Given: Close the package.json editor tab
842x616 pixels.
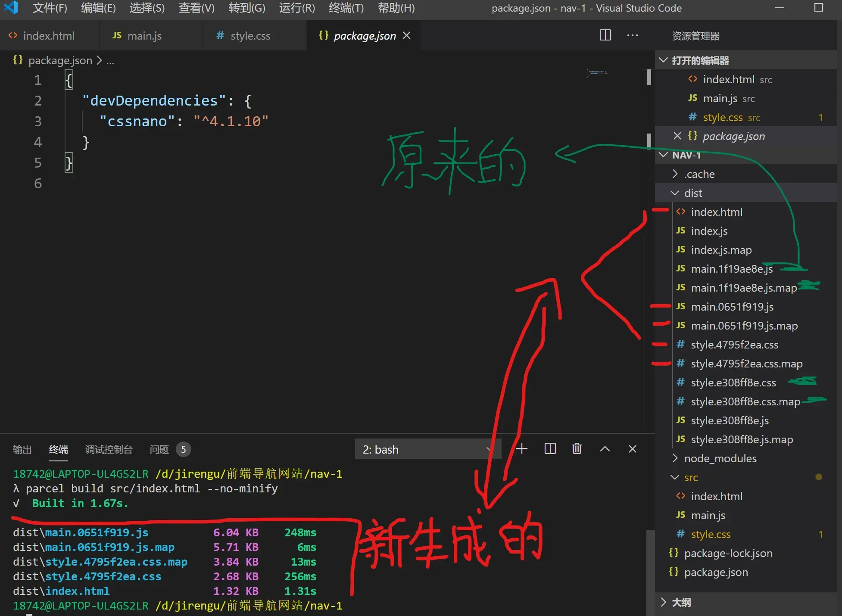Looking at the screenshot, I should [406, 35].
